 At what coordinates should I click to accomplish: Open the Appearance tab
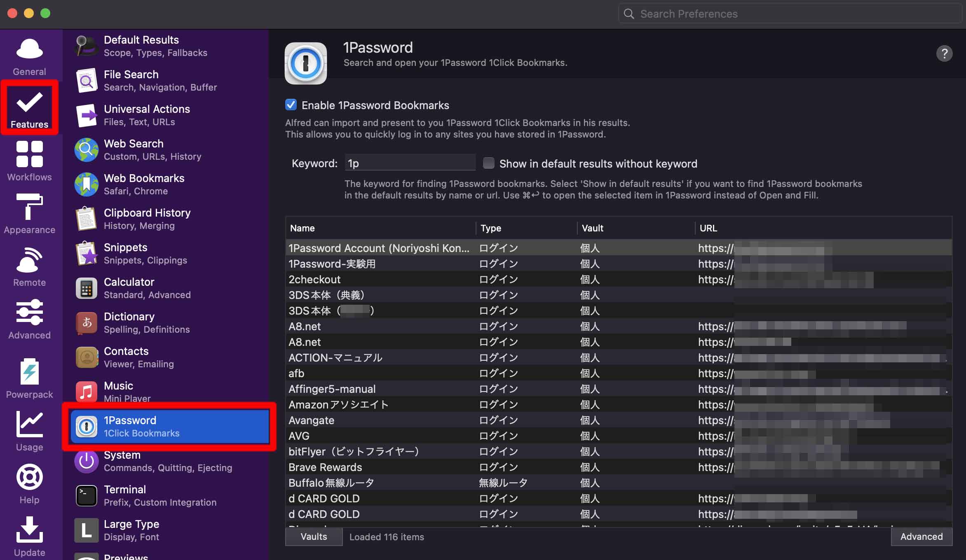[29, 215]
